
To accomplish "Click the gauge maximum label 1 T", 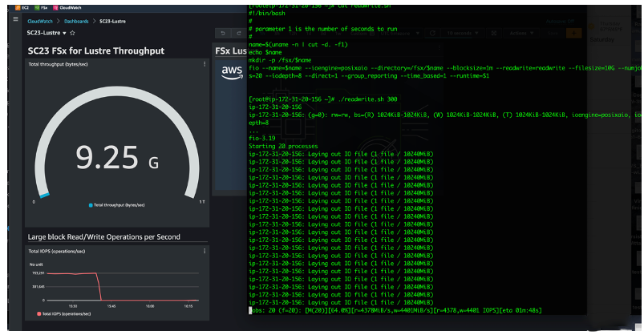I will coord(201,202).
